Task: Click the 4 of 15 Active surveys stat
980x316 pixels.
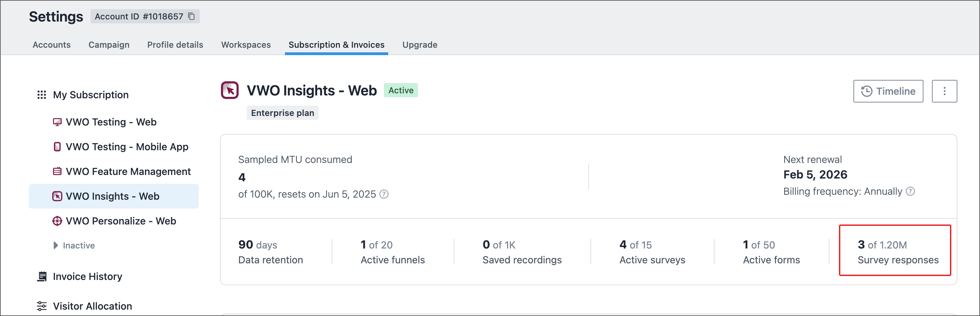Action: click(x=652, y=252)
